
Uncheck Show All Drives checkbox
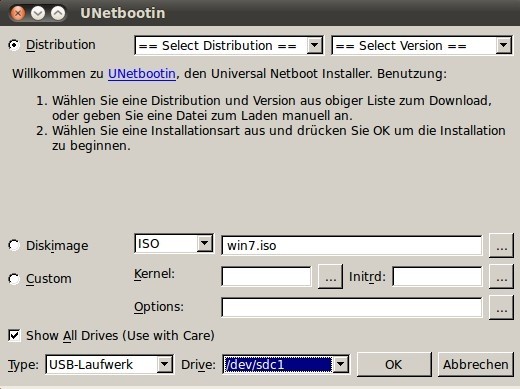[x=14, y=335]
